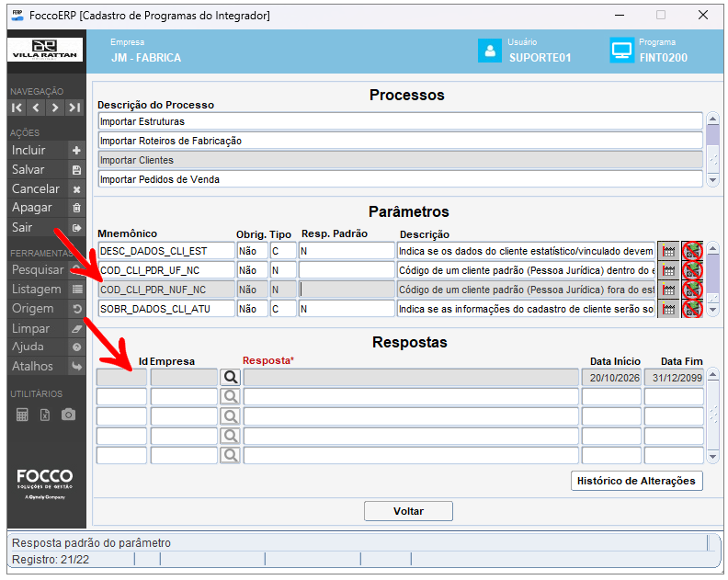The height and width of the screenshot is (580, 728).
Task: Click Resp. Padrão field of COD_CLI_PDR_UF_NC
Action: 347,270
